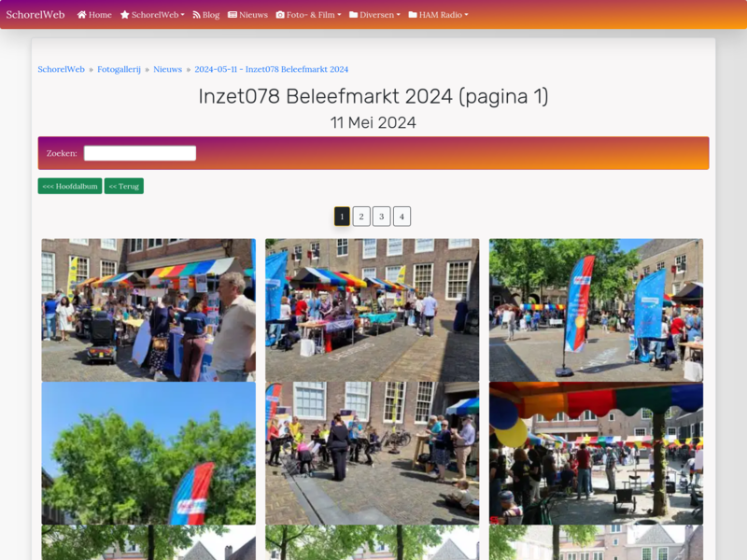
Task: Follow the SchorelWeb breadcrumb link
Action: 61,69
